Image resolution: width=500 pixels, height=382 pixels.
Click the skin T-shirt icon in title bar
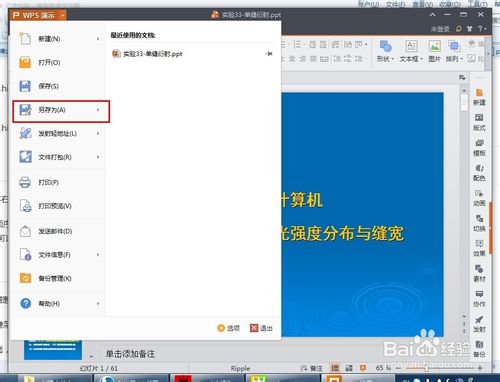(470, 29)
